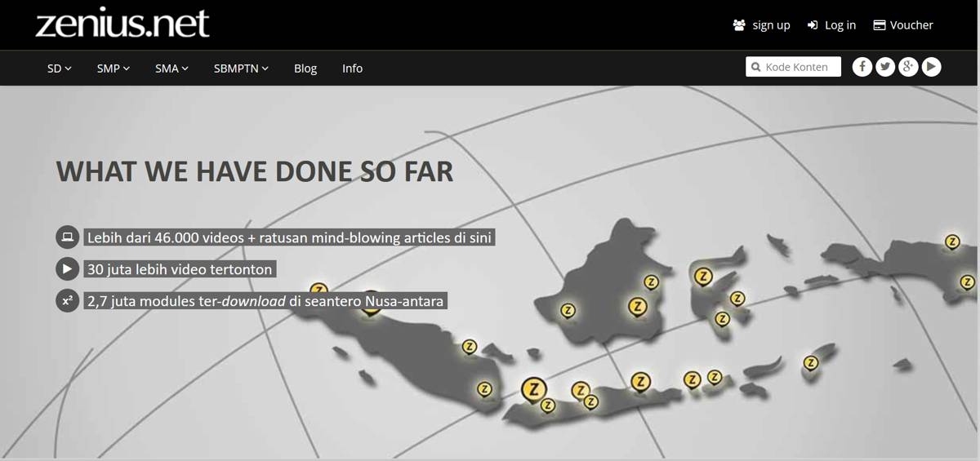Image resolution: width=980 pixels, height=461 pixels.
Task: Open the Google Plus social icon
Action: [908, 67]
